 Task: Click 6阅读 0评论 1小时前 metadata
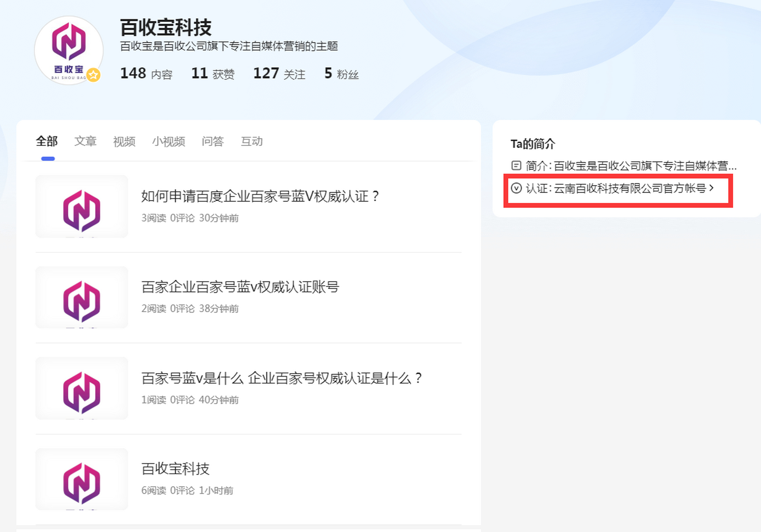pos(187,490)
